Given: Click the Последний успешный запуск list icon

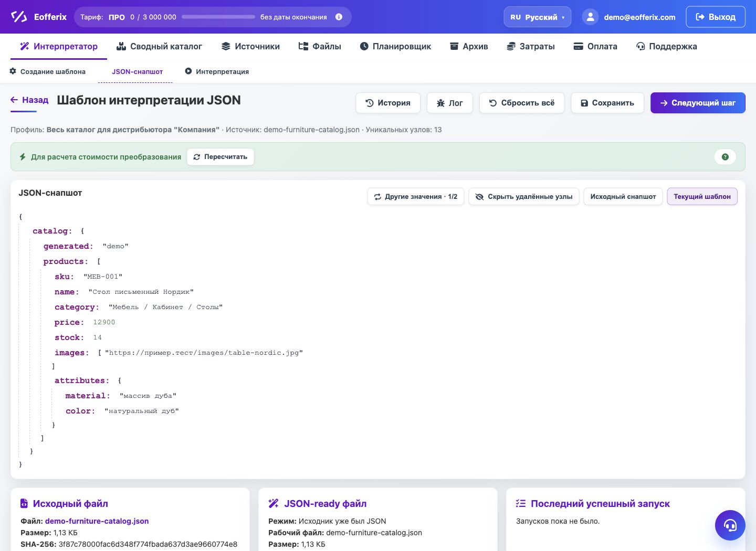Looking at the screenshot, I should pos(521,504).
